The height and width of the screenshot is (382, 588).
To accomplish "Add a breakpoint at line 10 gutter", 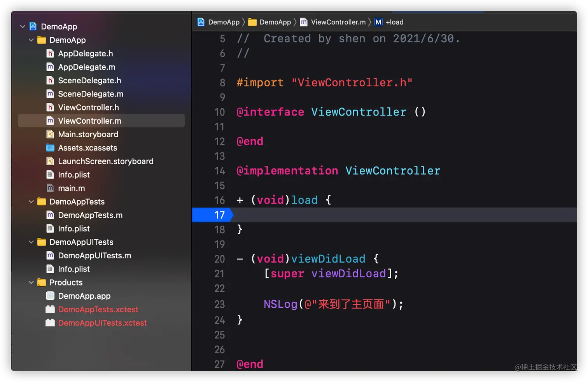I will tap(220, 112).
